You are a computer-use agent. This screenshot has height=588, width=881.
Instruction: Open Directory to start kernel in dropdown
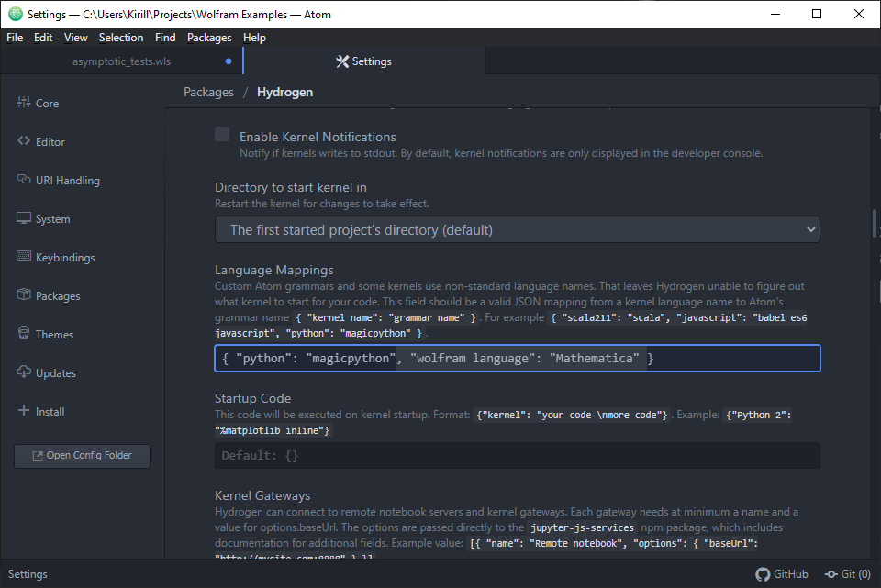[518, 229]
